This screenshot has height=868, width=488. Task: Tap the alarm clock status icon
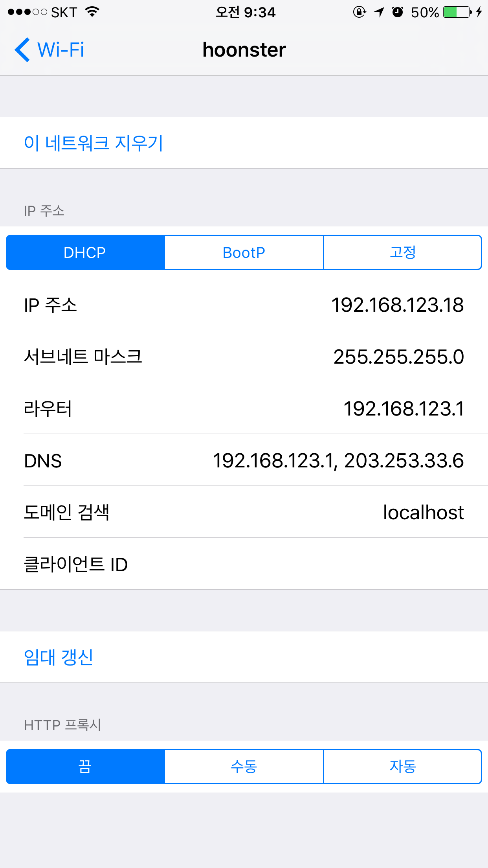398,12
